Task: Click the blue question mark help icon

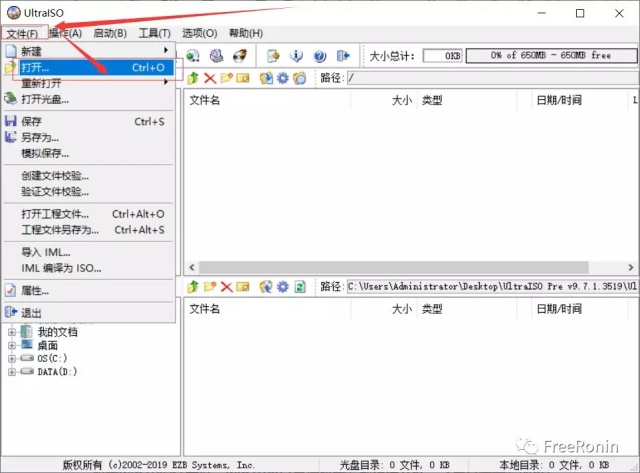Action: pyautogui.click(x=320, y=56)
